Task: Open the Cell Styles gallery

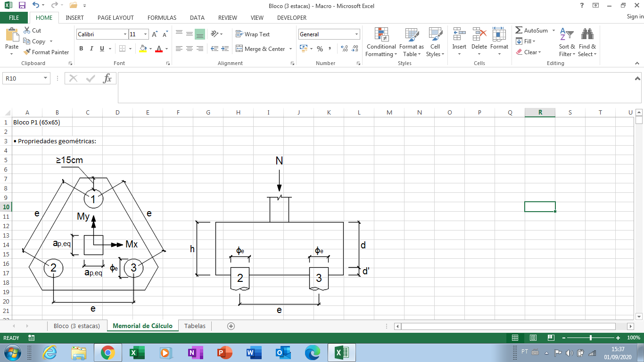Action: (x=435, y=42)
